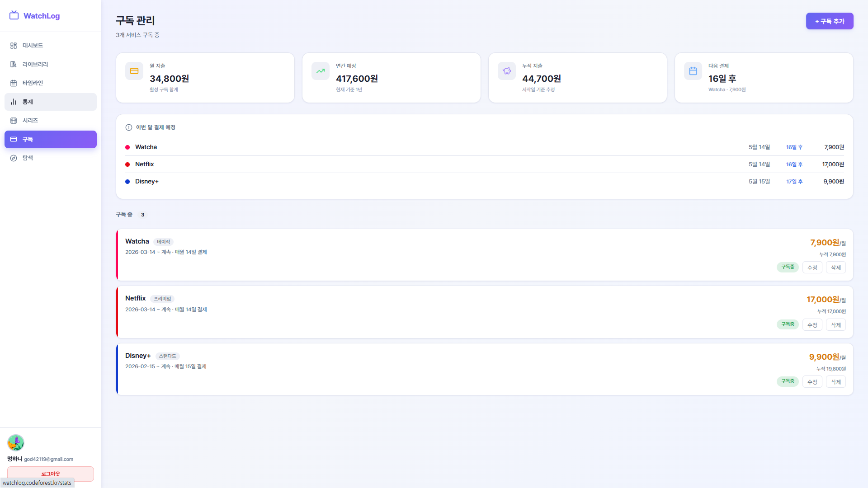Screen dimensions: 868x488
Task: Click the blue color dot next to Disney+
Action: coord(127,182)
